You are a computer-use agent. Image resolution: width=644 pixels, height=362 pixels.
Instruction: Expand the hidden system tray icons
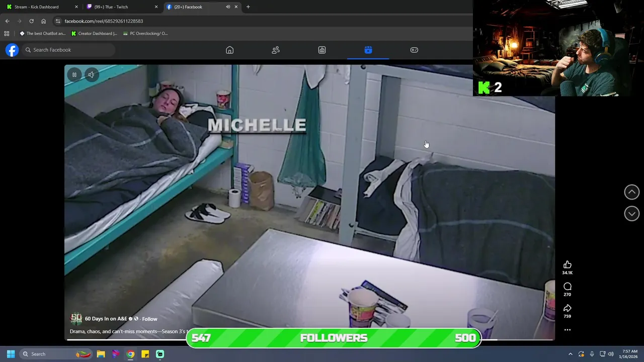click(570, 354)
